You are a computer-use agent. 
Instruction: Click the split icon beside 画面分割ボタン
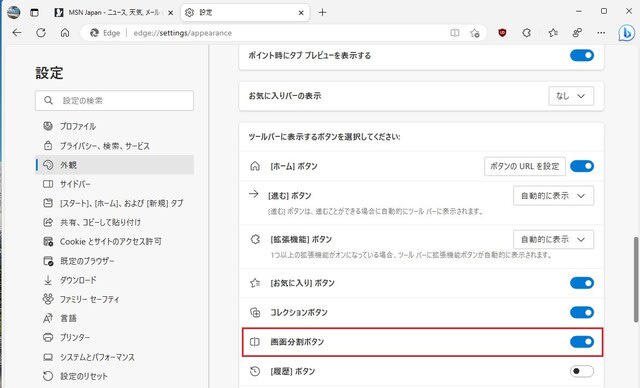point(255,342)
